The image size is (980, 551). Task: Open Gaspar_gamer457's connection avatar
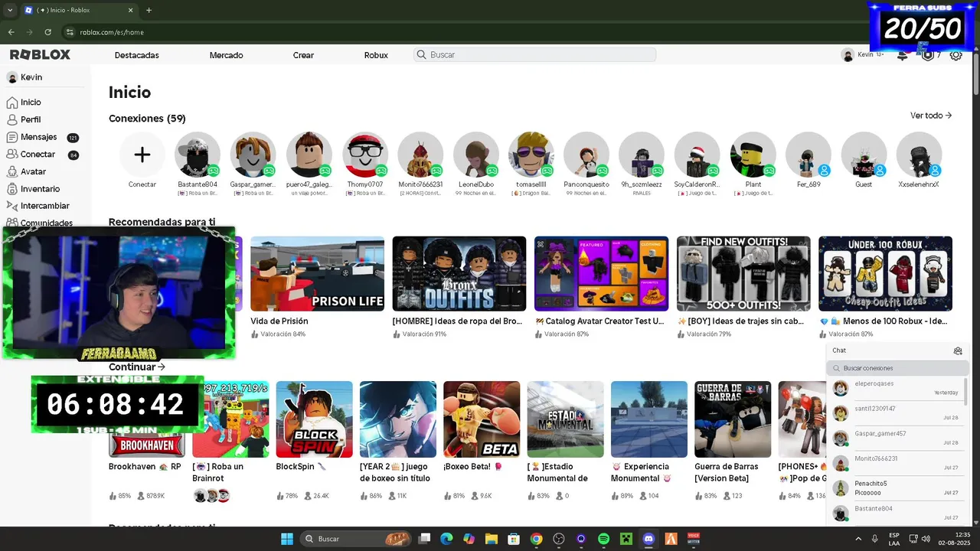coord(253,155)
